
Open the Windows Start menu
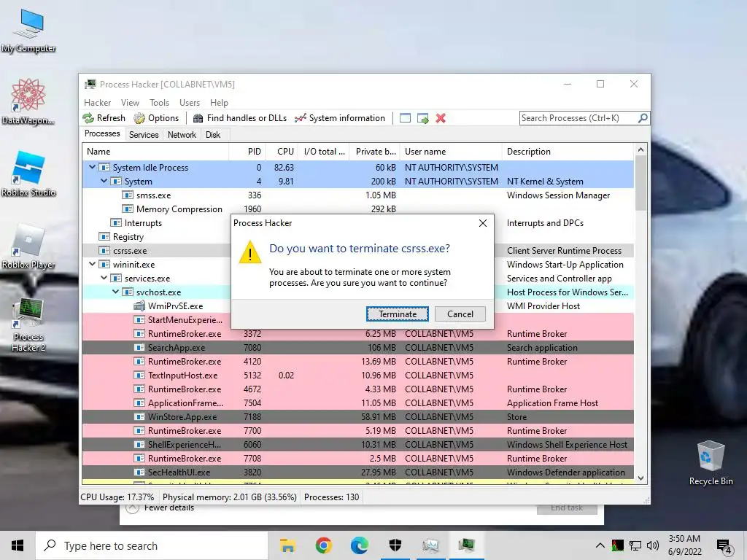[x=18, y=545]
